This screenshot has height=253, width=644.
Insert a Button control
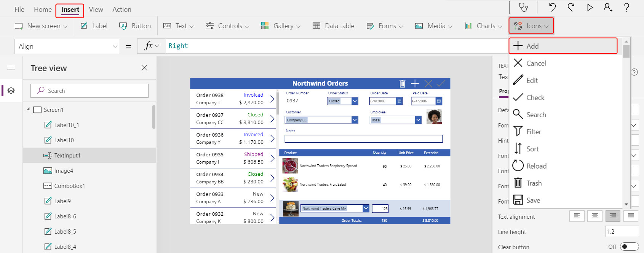tap(135, 26)
